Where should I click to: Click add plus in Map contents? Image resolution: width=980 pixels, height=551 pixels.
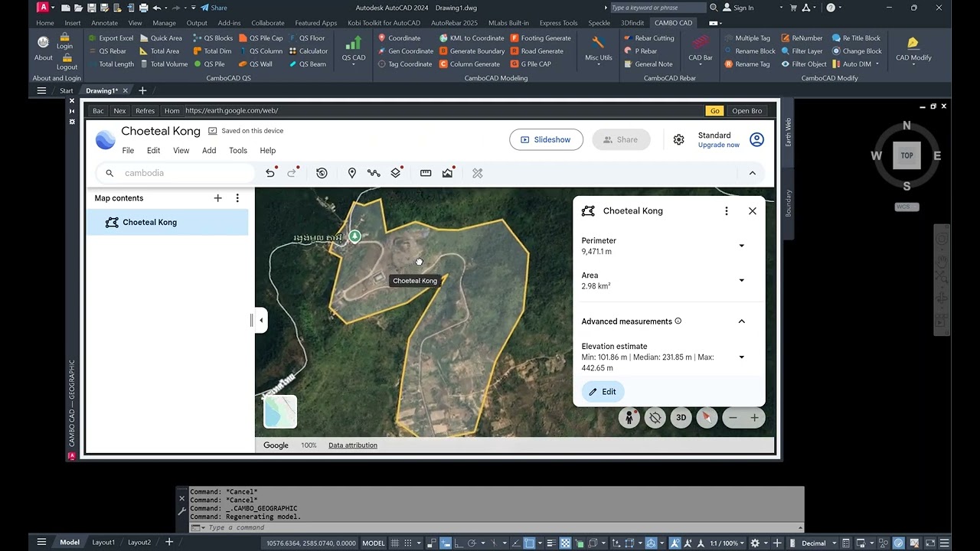[217, 198]
